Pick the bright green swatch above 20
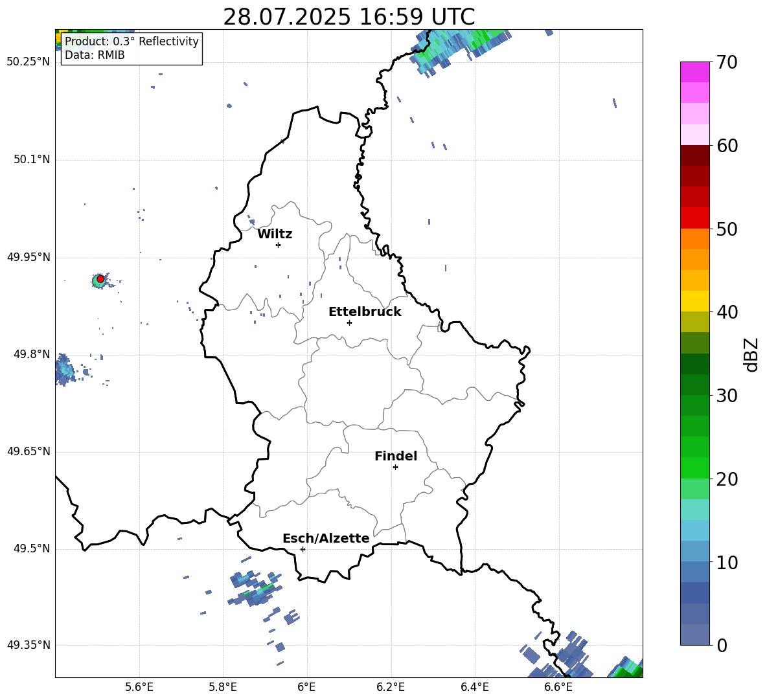767x700 pixels. [694, 468]
